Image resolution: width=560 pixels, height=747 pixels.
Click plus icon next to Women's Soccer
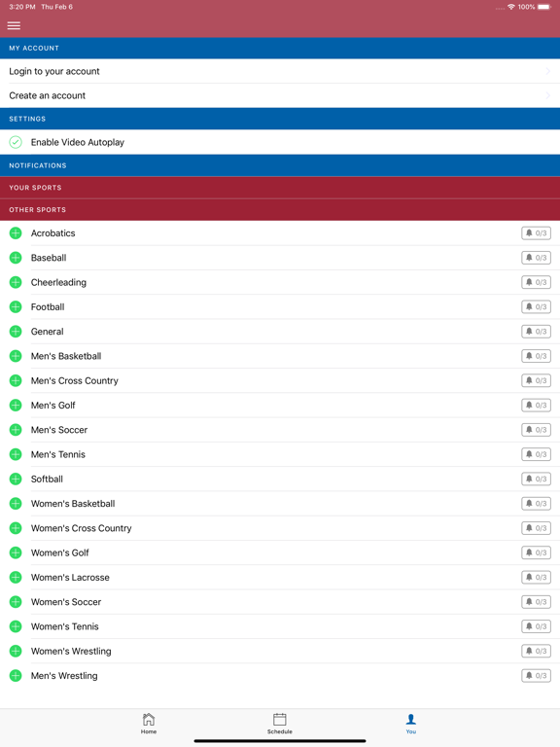click(x=16, y=602)
